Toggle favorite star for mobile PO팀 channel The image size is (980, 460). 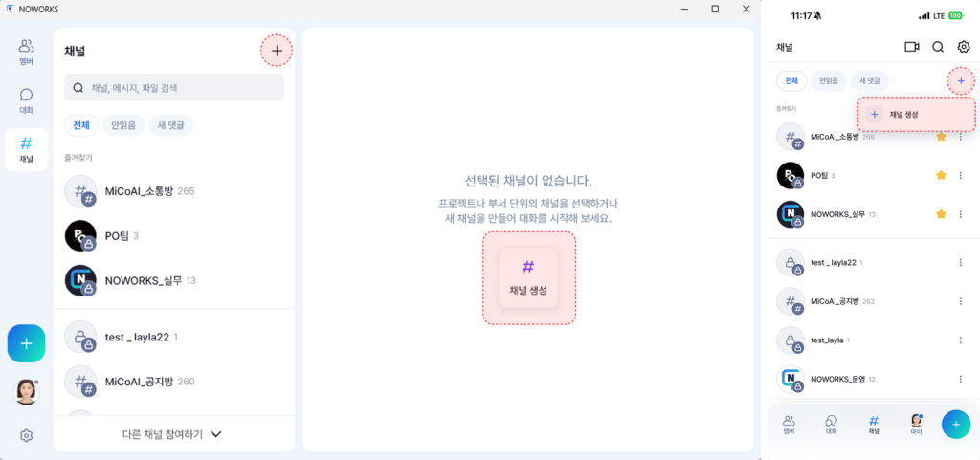point(941,175)
